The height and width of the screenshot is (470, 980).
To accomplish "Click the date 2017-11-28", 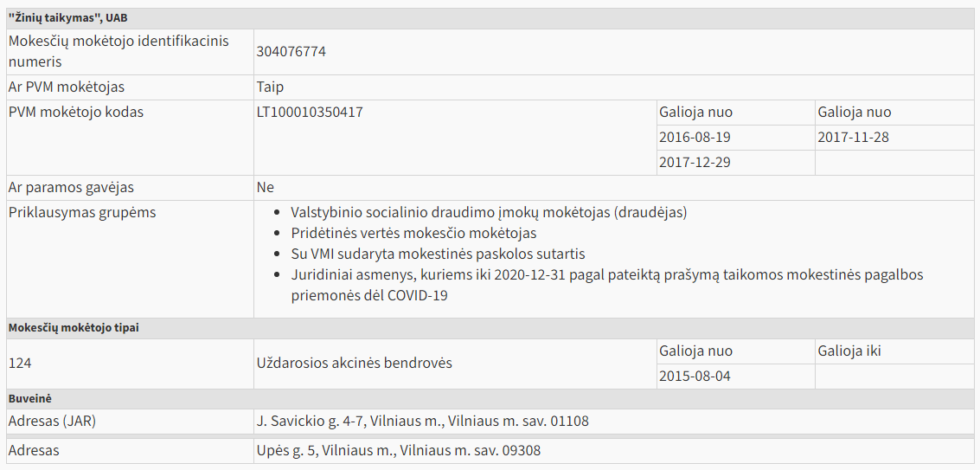I will pyautogui.click(x=853, y=138).
